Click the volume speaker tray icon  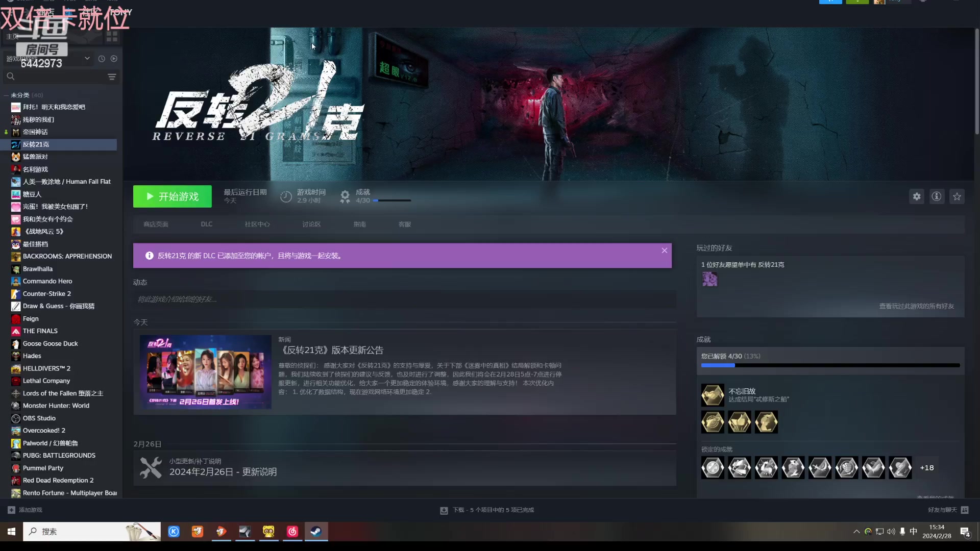[891, 532]
